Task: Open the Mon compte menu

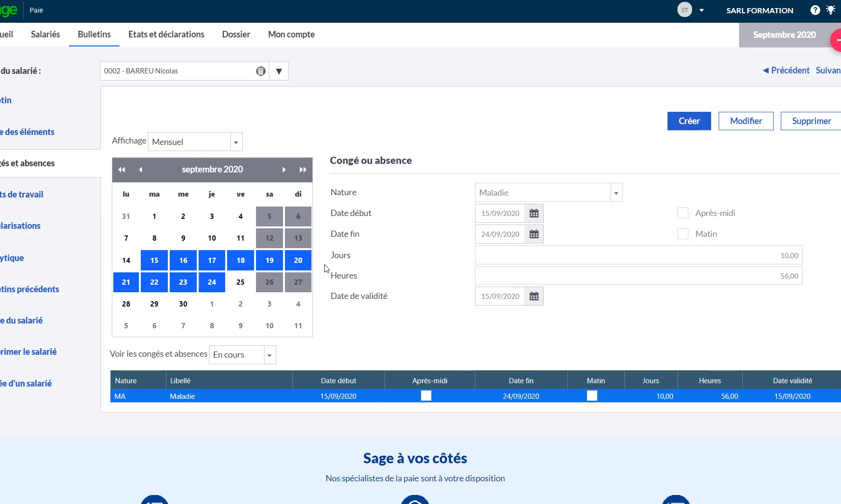Action: point(291,34)
